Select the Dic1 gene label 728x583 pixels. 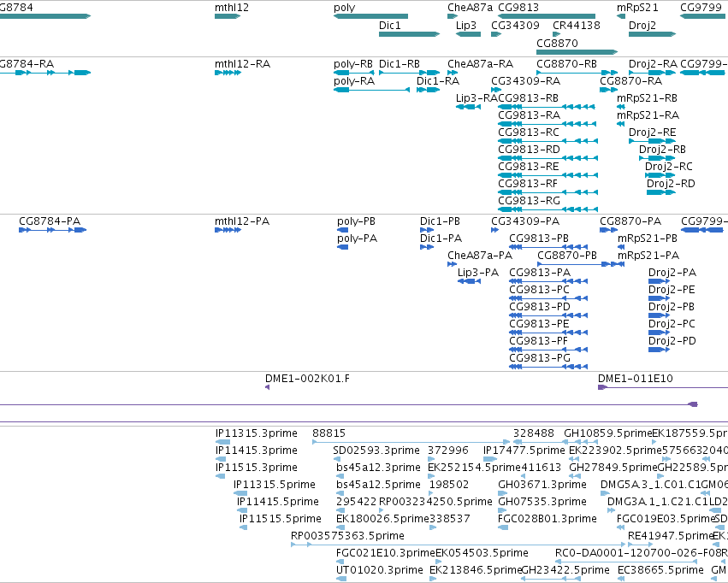[389, 26]
